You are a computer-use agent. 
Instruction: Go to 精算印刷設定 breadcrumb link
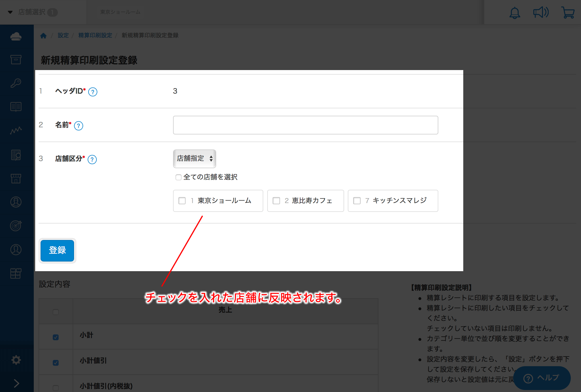[95, 35]
